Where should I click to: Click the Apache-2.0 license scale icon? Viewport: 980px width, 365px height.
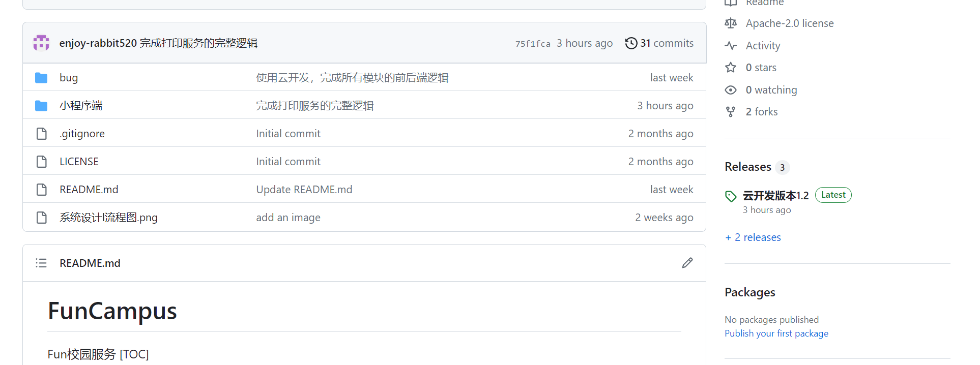731,23
